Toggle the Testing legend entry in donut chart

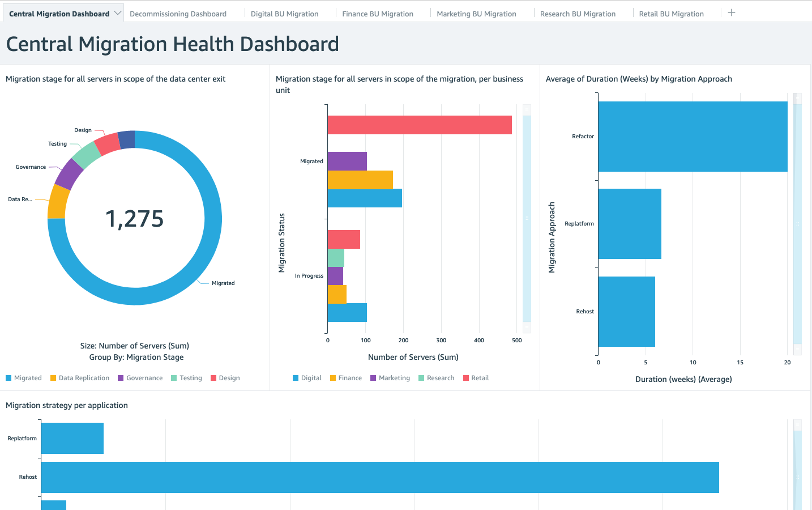186,377
